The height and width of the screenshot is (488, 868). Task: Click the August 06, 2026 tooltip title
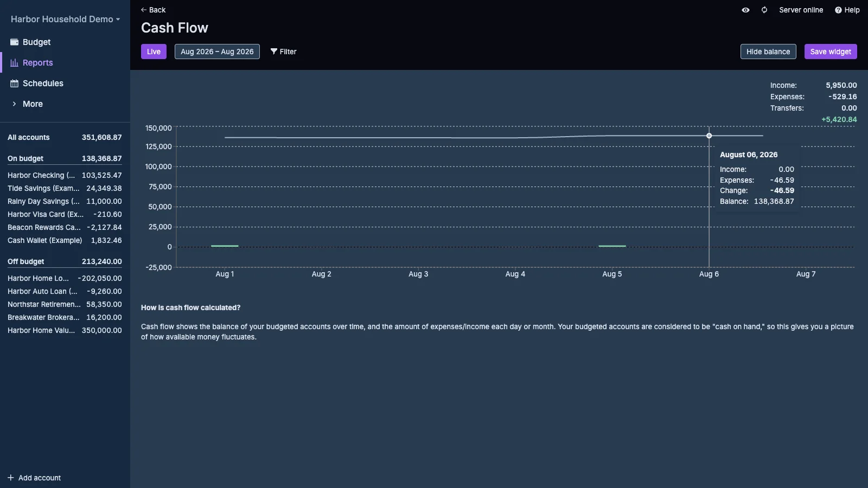[749, 155]
